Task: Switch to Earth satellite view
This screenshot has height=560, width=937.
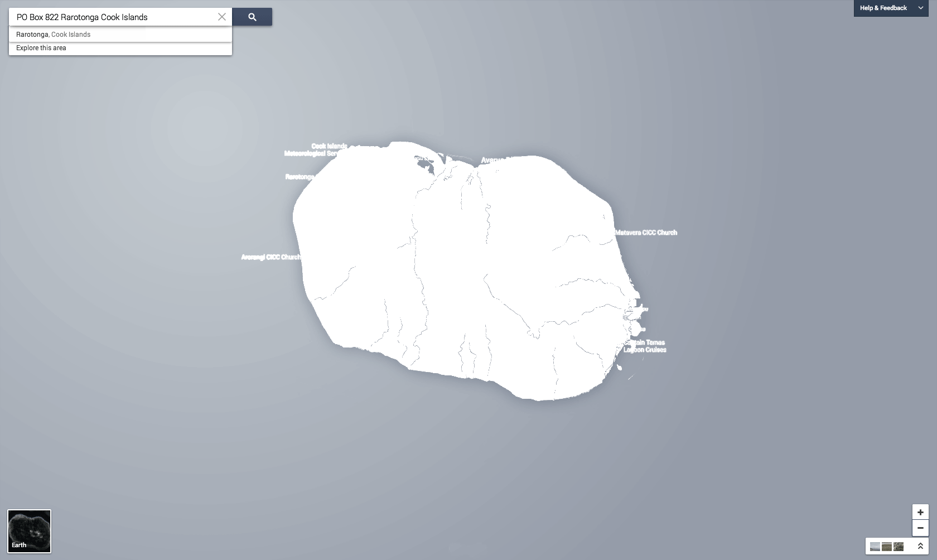Action: 29,531
